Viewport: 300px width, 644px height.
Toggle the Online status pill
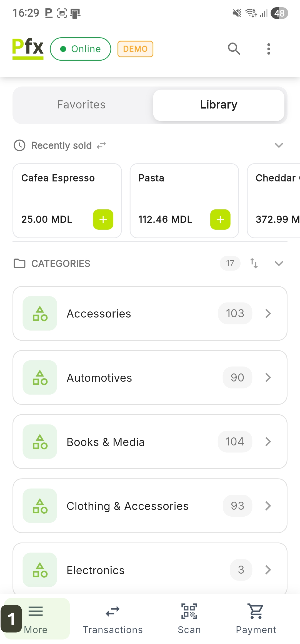click(81, 49)
